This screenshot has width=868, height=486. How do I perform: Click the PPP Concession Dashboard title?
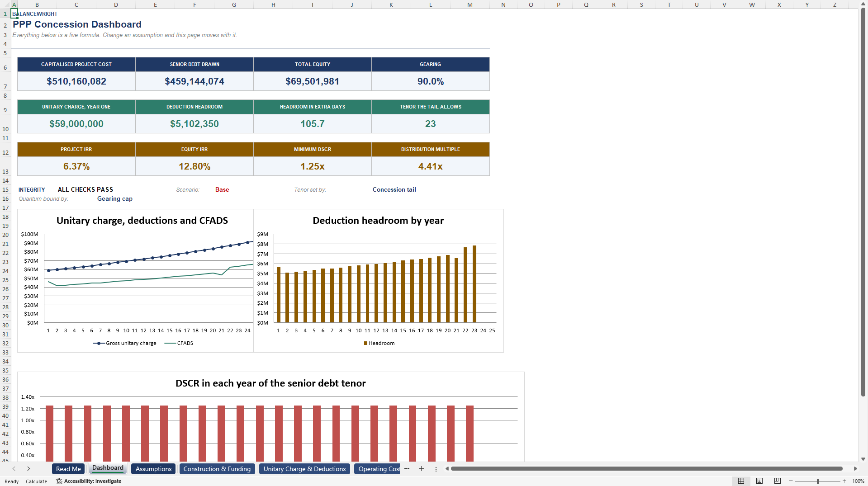(x=77, y=24)
